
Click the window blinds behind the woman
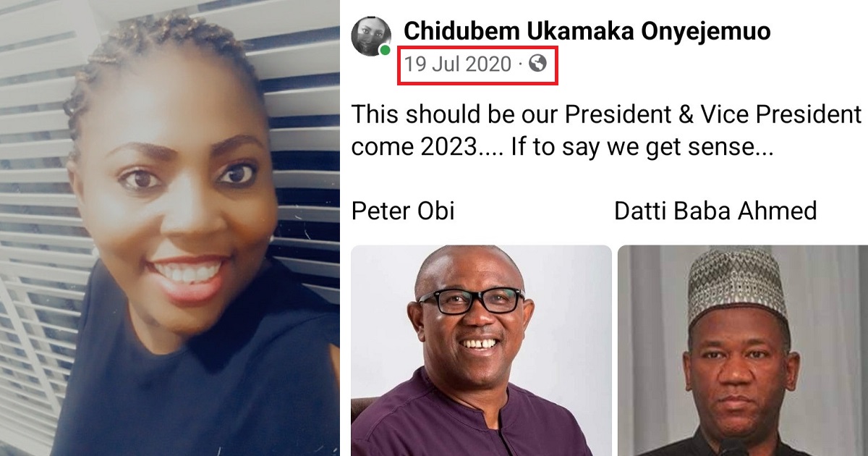304,145
